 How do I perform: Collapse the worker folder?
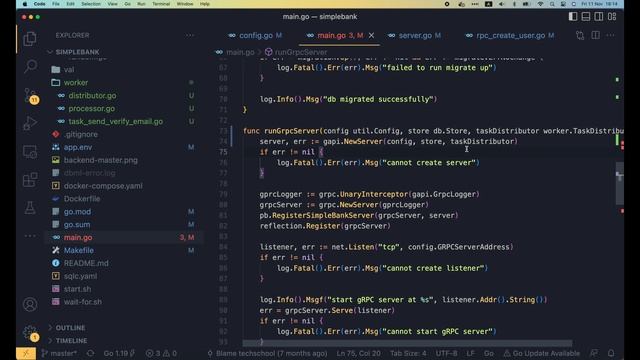tap(76, 82)
